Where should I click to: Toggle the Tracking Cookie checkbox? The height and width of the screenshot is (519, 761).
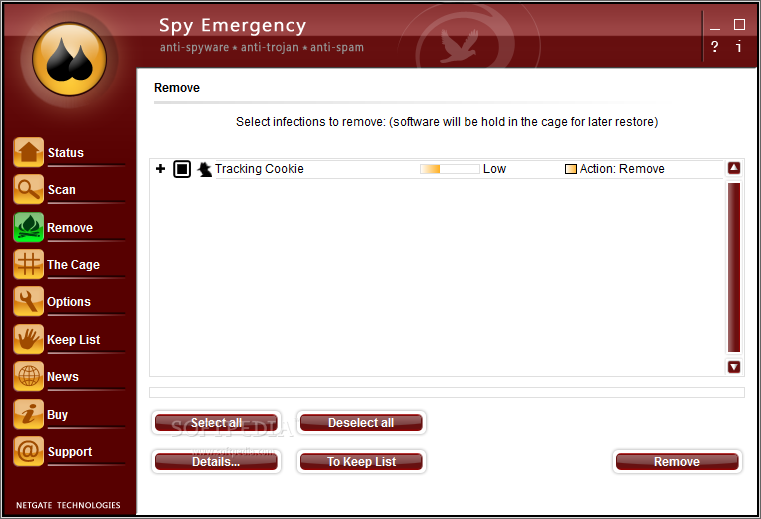pos(182,169)
